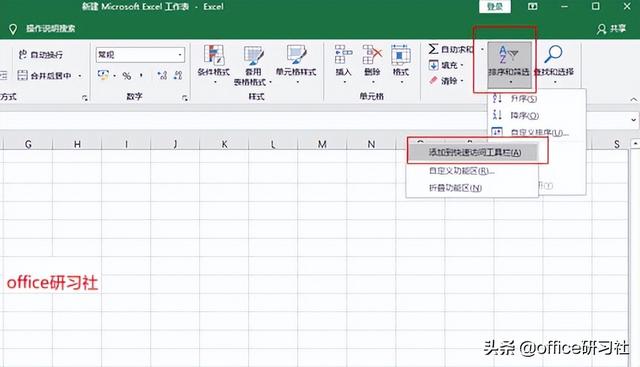640x367 pixels.
Task: Click the 合并后居中 merge and center button
Action: coord(44,76)
